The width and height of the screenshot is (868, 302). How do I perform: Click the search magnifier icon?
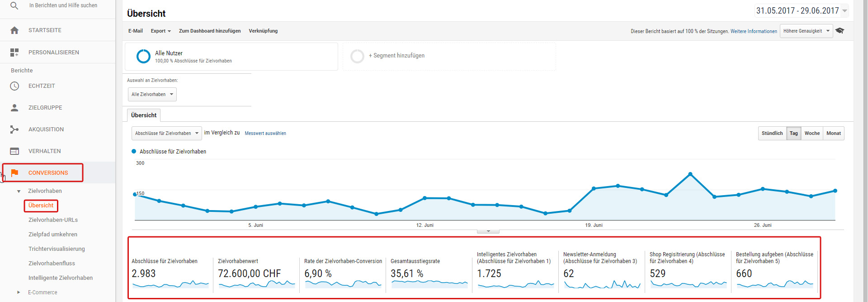click(14, 5)
